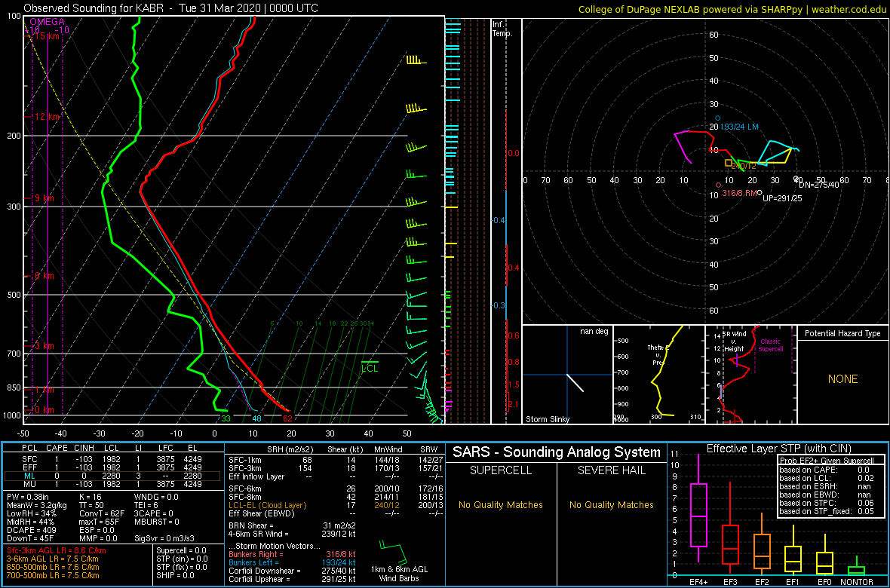Click the NONE hazard type

coord(842,379)
